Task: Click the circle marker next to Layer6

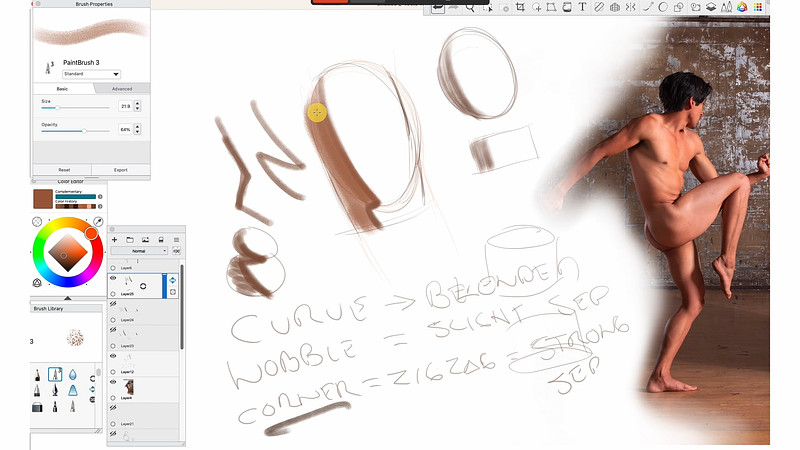Action: pyautogui.click(x=113, y=267)
